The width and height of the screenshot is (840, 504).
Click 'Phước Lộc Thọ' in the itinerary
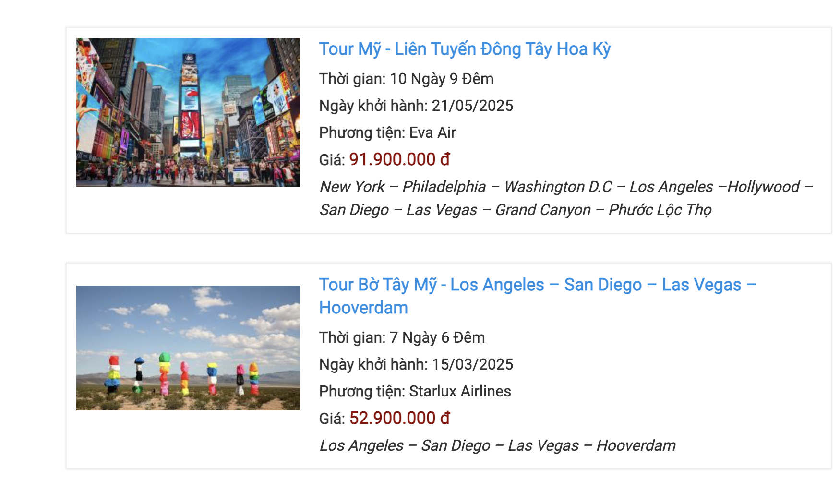pyautogui.click(x=660, y=210)
